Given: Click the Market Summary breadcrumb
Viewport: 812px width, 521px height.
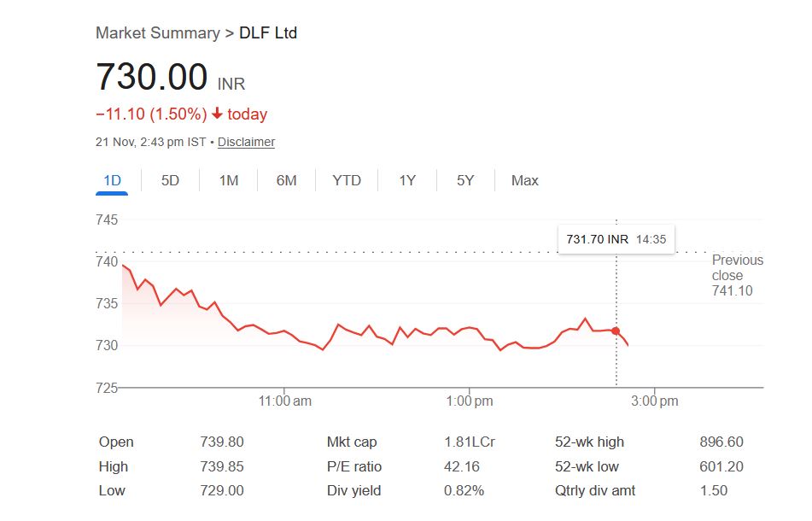Looking at the screenshot, I should (x=157, y=33).
